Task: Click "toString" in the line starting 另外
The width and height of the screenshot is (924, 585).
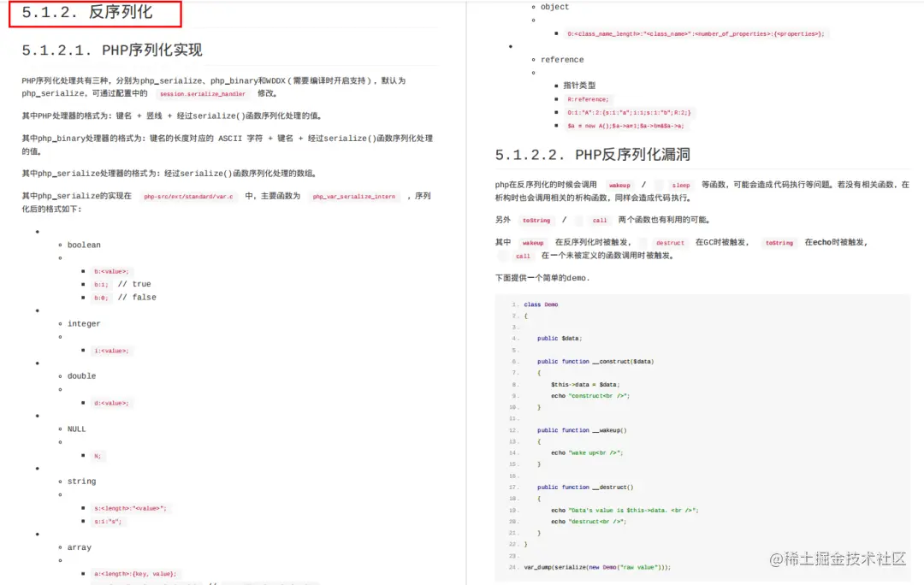Action: click(x=536, y=221)
